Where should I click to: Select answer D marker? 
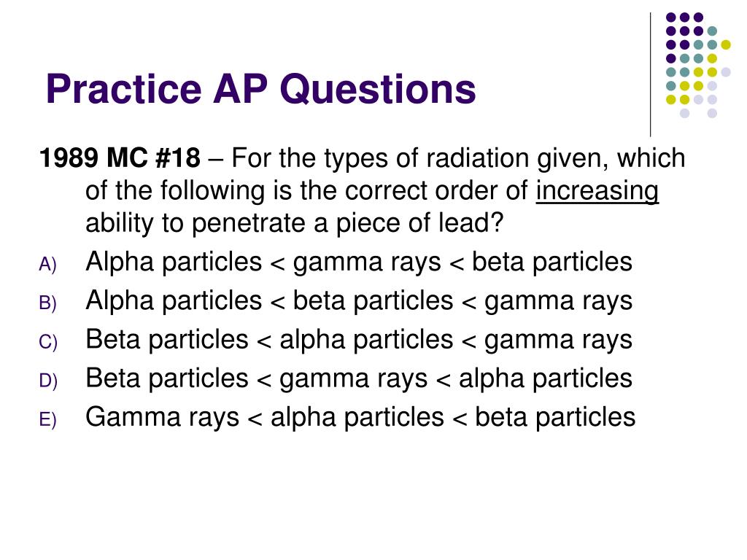pyautogui.click(x=47, y=381)
